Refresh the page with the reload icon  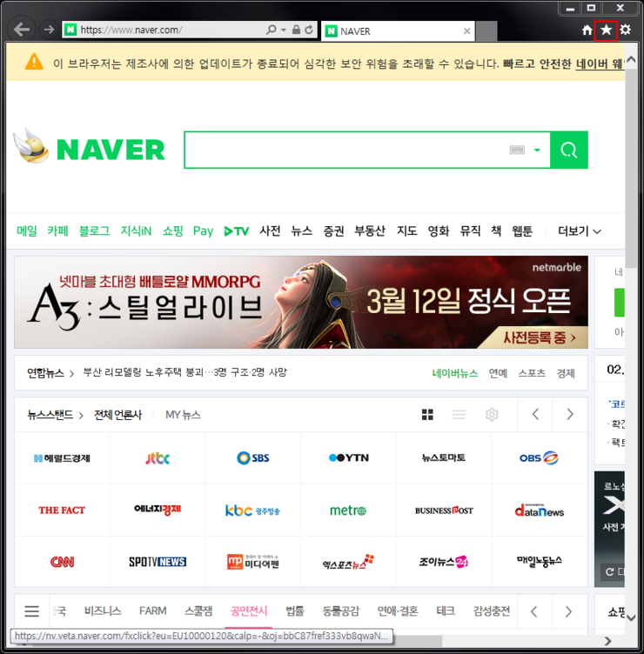pyautogui.click(x=309, y=30)
